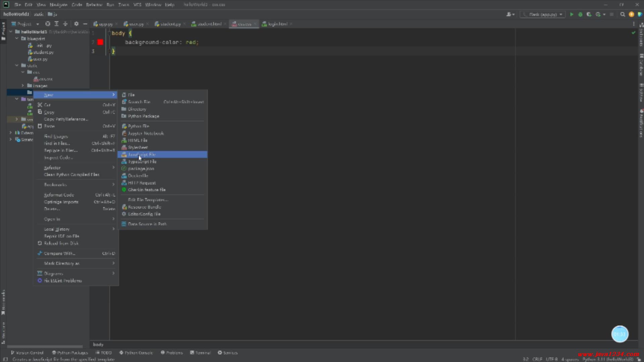Open the Flask (app.py) run configuration dropdown
Viewport: 644px width, 362px height.
point(543,14)
